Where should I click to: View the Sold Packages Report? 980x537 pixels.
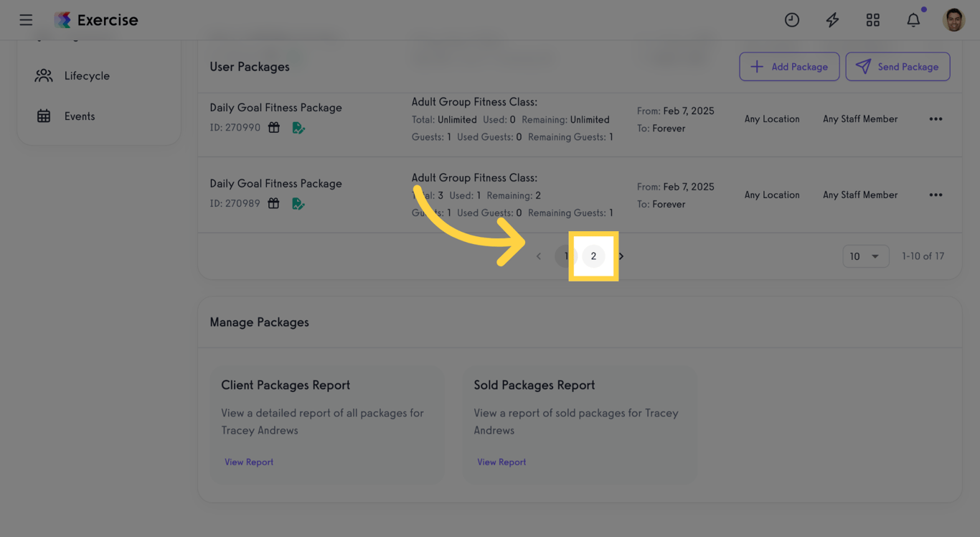501,462
